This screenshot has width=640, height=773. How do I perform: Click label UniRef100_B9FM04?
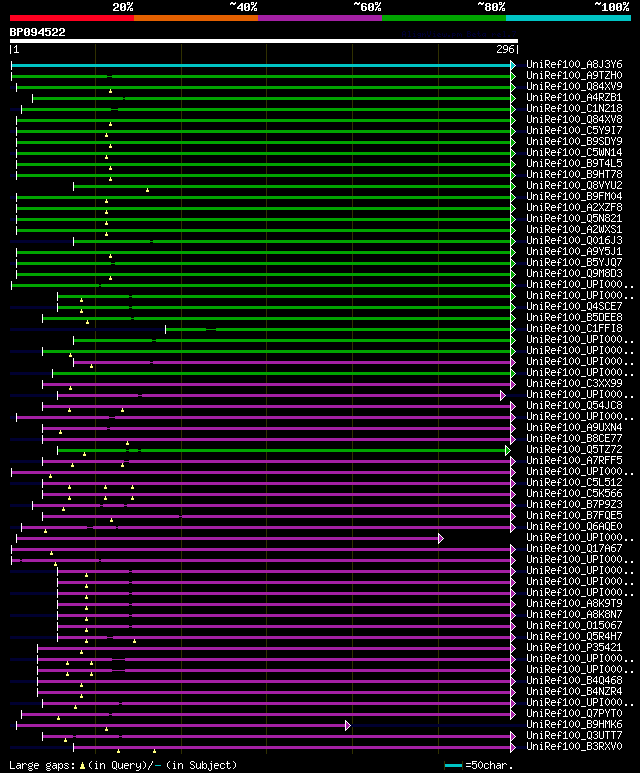574,197
